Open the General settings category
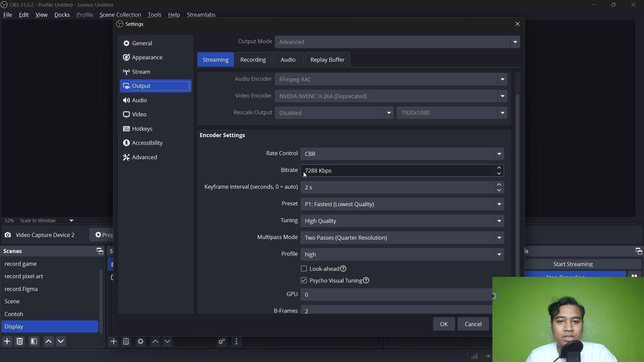644x362 pixels. click(x=155, y=44)
